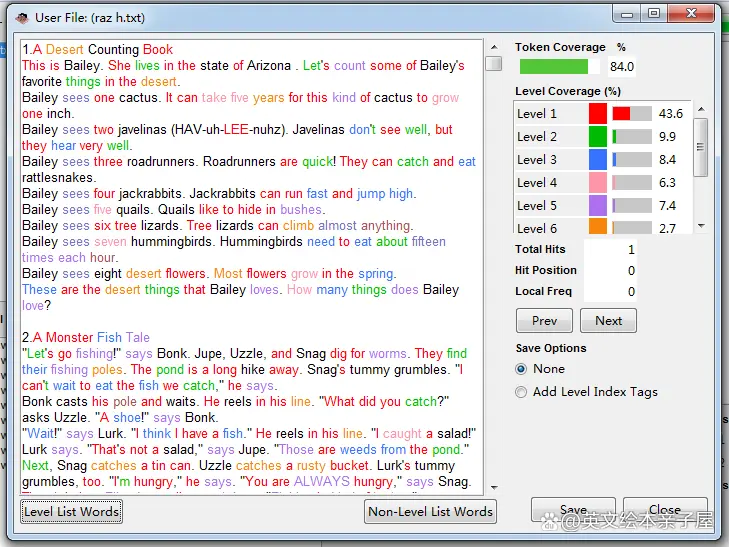Click the Next button
The width and height of the screenshot is (729, 547).
(608, 321)
